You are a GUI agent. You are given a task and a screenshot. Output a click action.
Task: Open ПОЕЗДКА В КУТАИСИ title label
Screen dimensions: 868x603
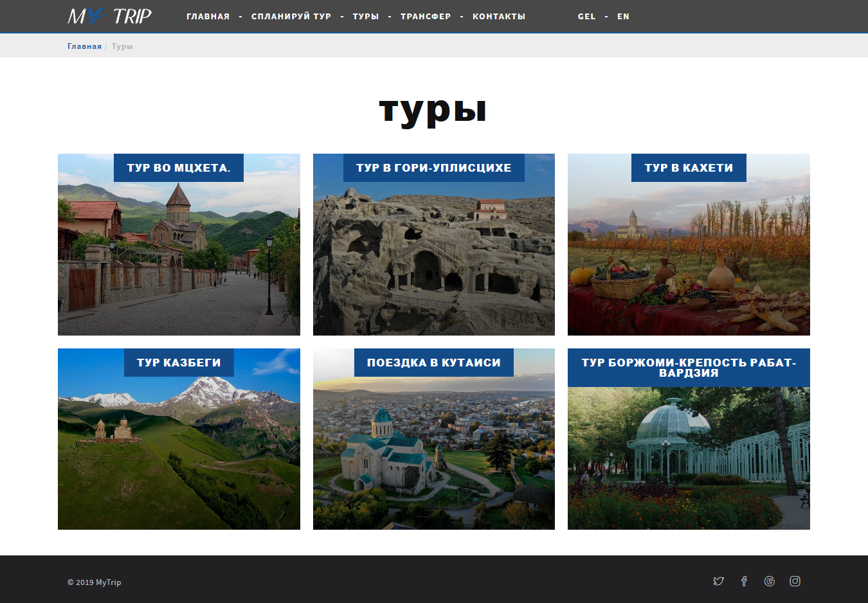point(434,363)
